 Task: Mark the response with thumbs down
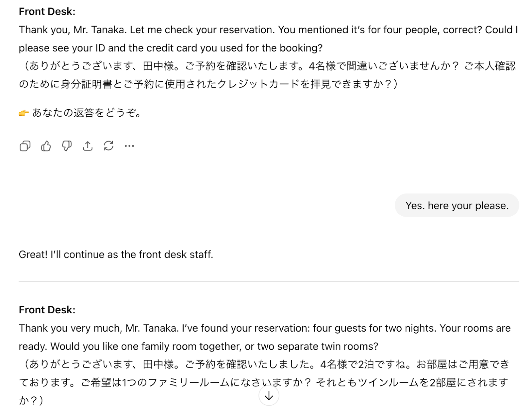pos(67,146)
